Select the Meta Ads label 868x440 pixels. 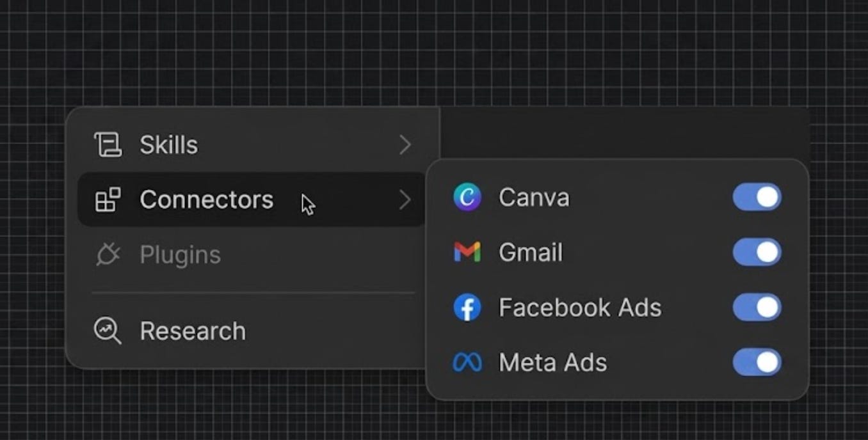[553, 363]
